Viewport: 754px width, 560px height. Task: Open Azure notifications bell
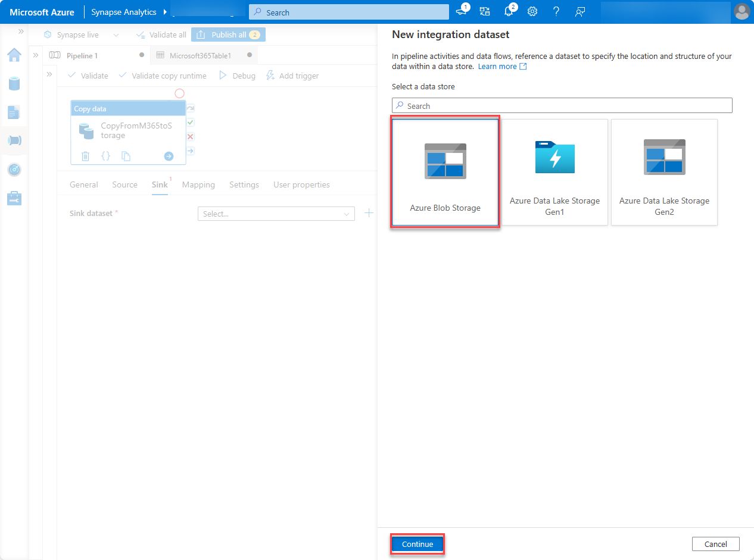click(x=509, y=11)
